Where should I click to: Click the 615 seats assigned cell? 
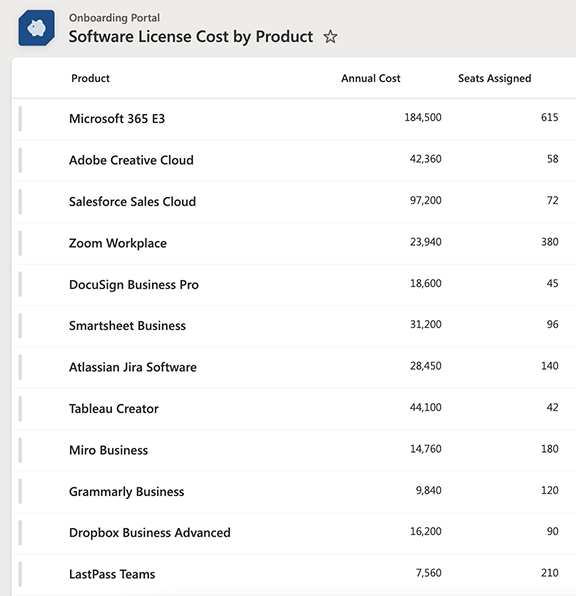(549, 117)
